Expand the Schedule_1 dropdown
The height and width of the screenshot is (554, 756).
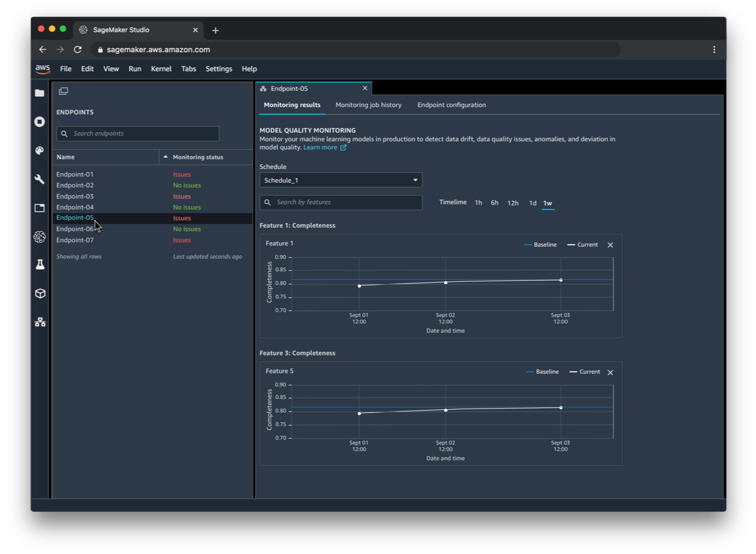(341, 180)
